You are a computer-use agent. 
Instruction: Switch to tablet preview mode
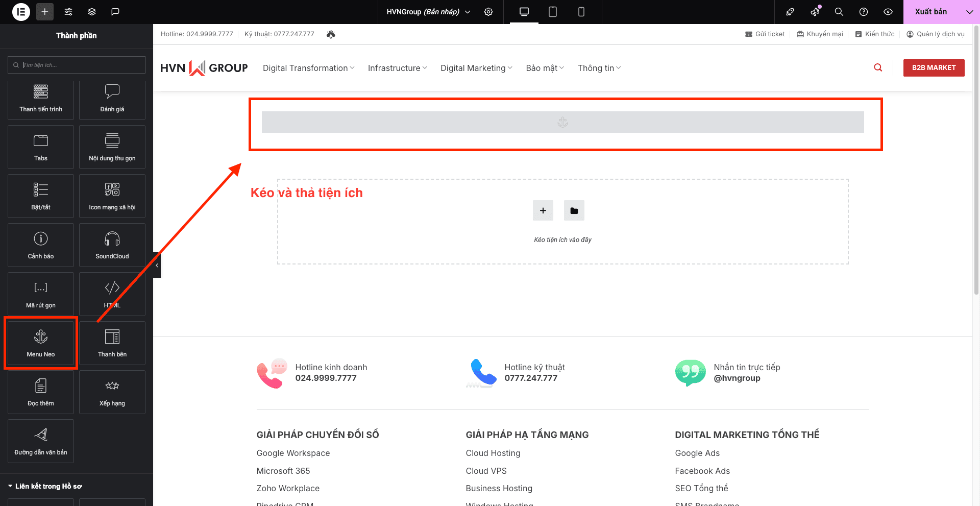point(552,12)
